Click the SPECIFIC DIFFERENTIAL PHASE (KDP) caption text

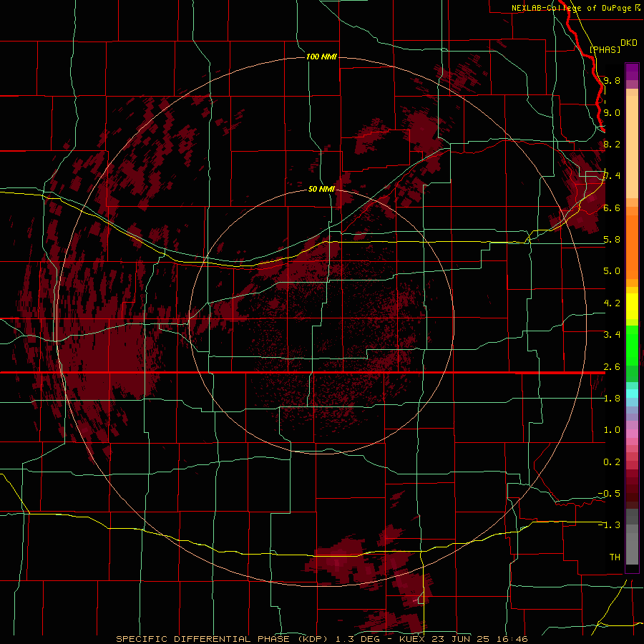pyautogui.click(x=222, y=639)
